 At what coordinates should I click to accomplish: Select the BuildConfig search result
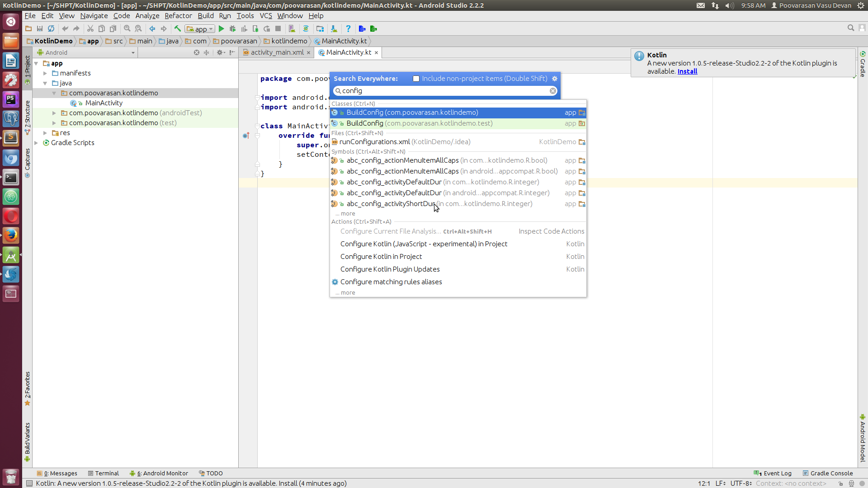pyautogui.click(x=411, y=113)
